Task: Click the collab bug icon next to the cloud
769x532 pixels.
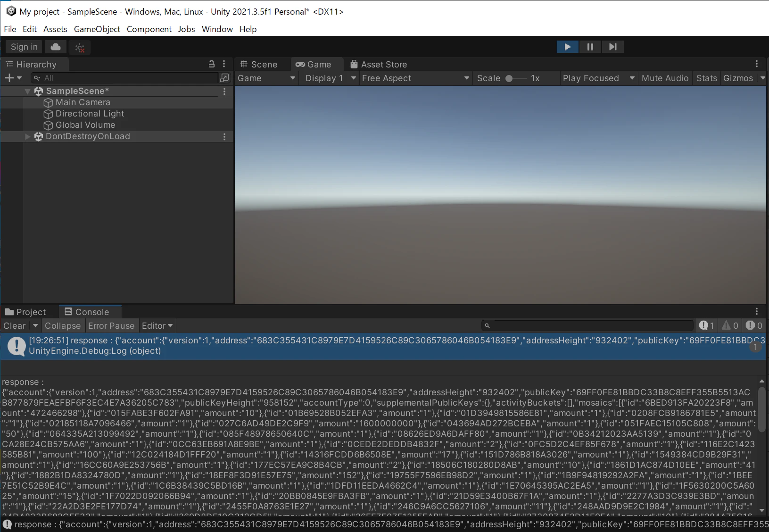Action: 80,47
